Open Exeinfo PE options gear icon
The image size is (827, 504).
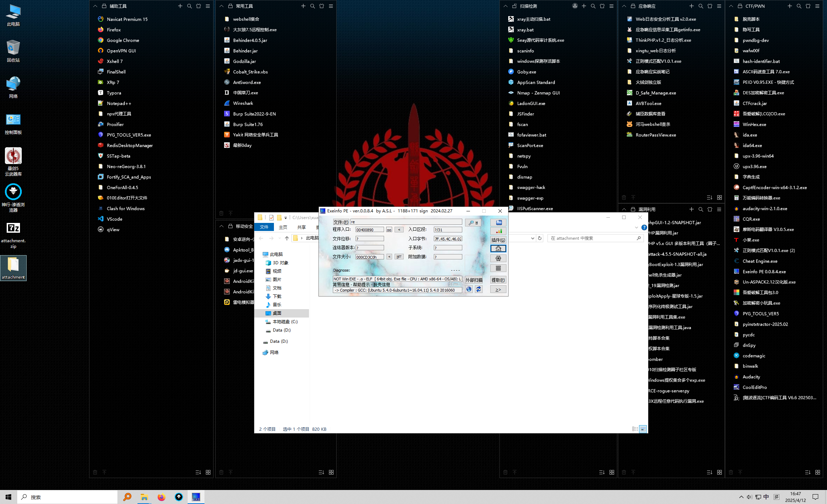pos(498,258)
